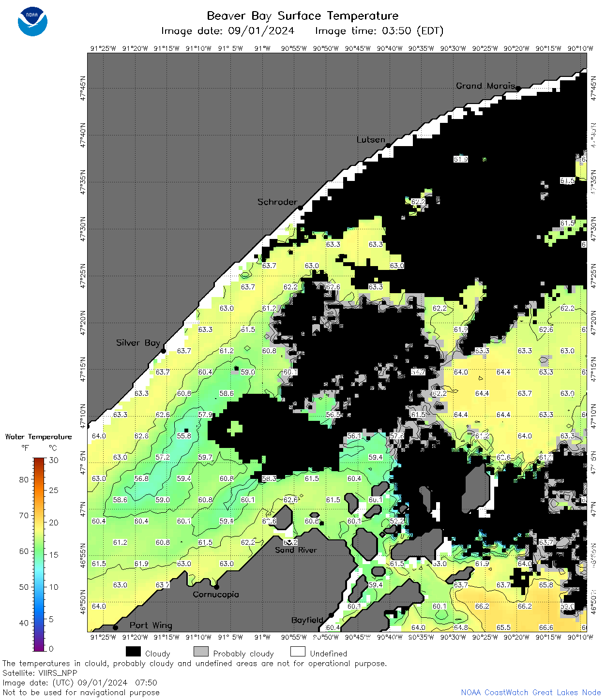Click the 57.9 temperature reading

[x=205, y=415]
